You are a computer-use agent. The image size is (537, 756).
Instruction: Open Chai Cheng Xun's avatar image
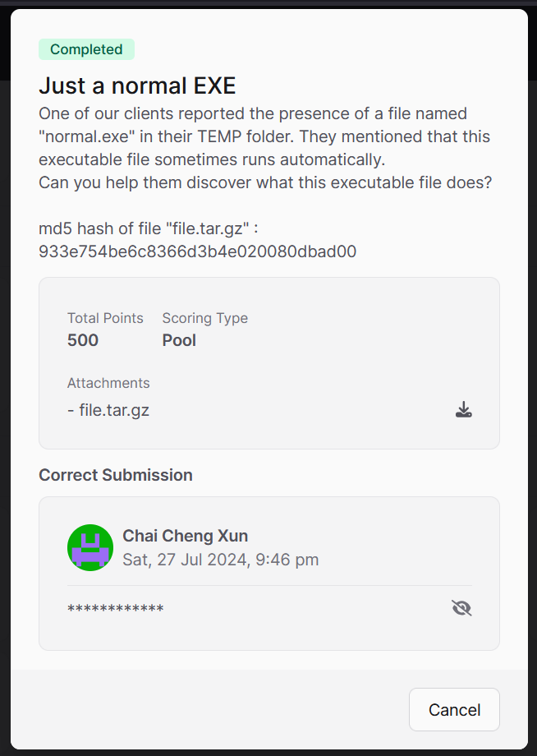click(x=90, y=548)
